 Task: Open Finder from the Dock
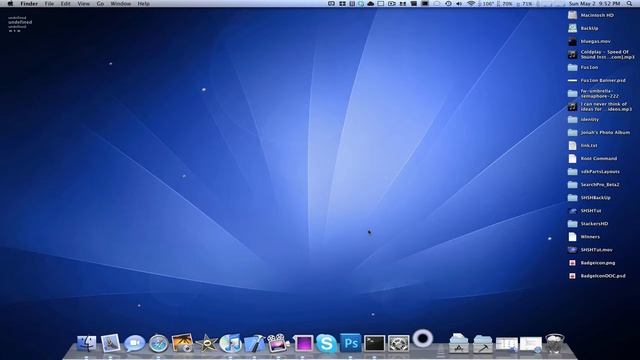[87, 343]
